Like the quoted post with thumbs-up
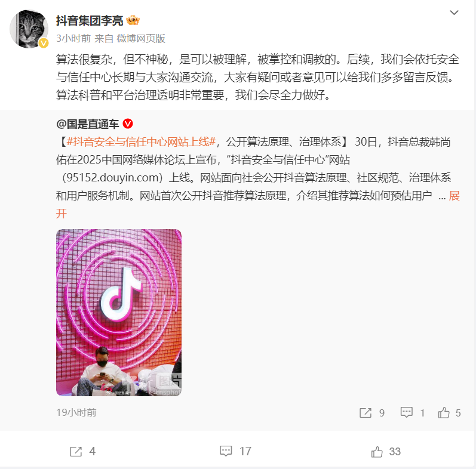 (444, 412)
